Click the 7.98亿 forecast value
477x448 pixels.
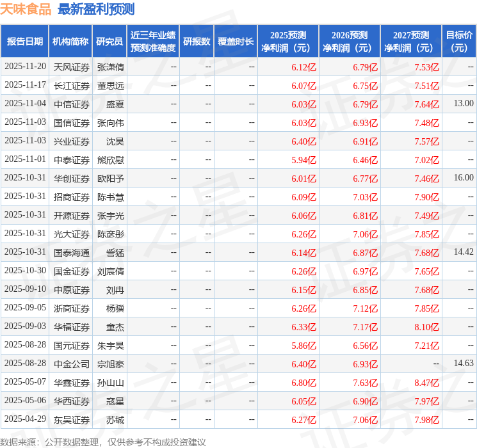tap(427, 420)
